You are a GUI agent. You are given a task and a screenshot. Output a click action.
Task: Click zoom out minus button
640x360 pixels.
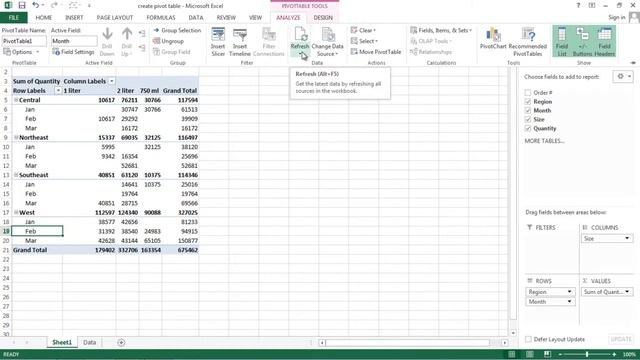[x=560, y=354]
